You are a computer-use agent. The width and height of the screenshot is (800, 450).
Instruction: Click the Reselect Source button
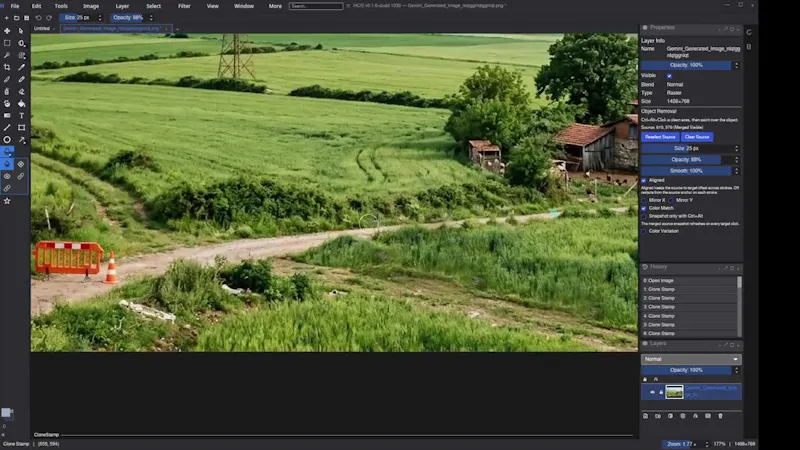660,137
